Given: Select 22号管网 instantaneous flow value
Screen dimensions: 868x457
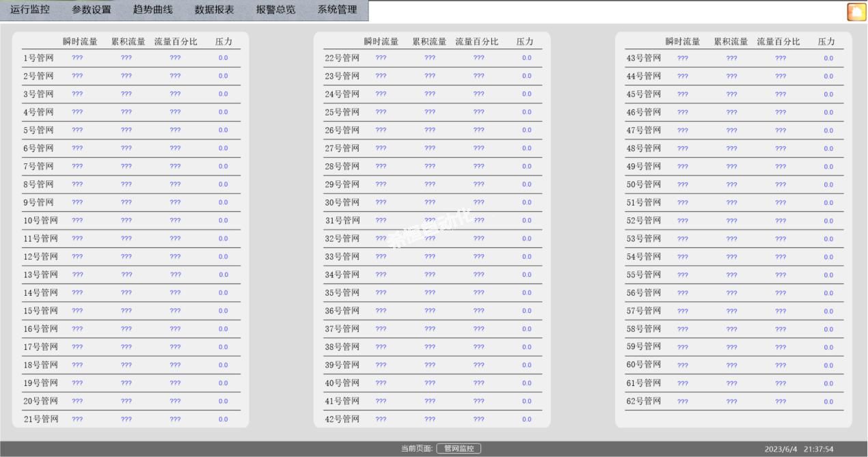Looking at the screenshot, I should 381,58.
